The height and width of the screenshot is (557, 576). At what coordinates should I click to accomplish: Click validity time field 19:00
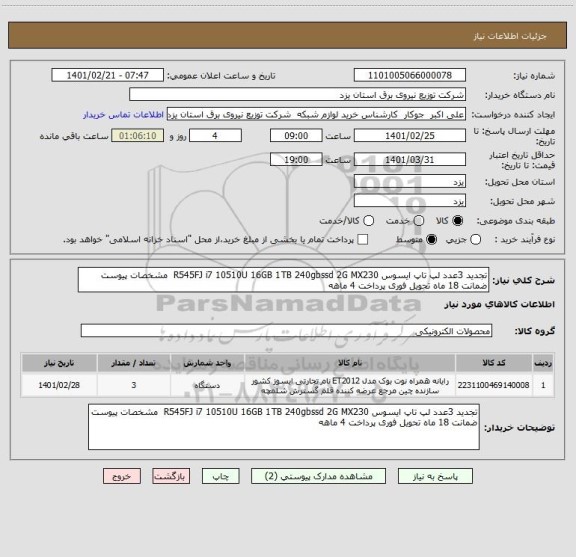(296, 159)
